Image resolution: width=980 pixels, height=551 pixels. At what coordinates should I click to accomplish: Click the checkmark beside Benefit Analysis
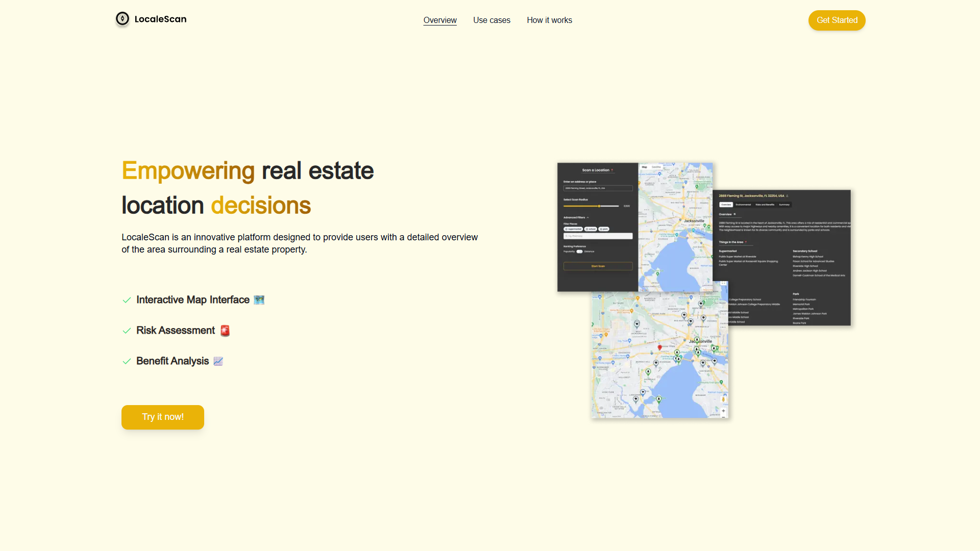(127, 361)
